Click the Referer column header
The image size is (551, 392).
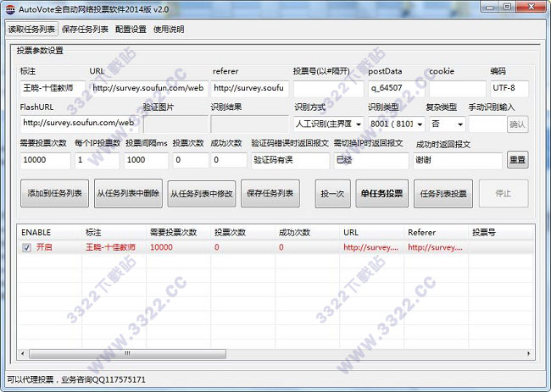pos(436,233)
